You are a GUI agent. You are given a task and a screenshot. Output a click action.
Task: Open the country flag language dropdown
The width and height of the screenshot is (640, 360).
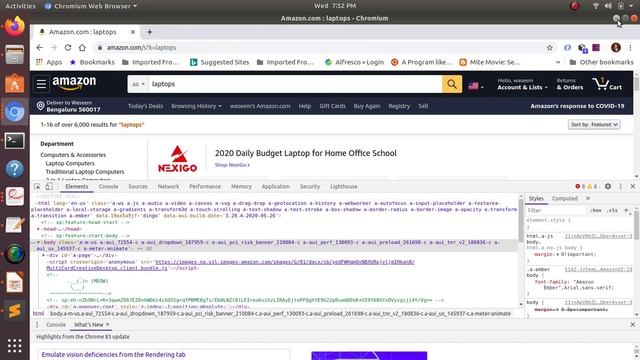(x=476, y=86)
